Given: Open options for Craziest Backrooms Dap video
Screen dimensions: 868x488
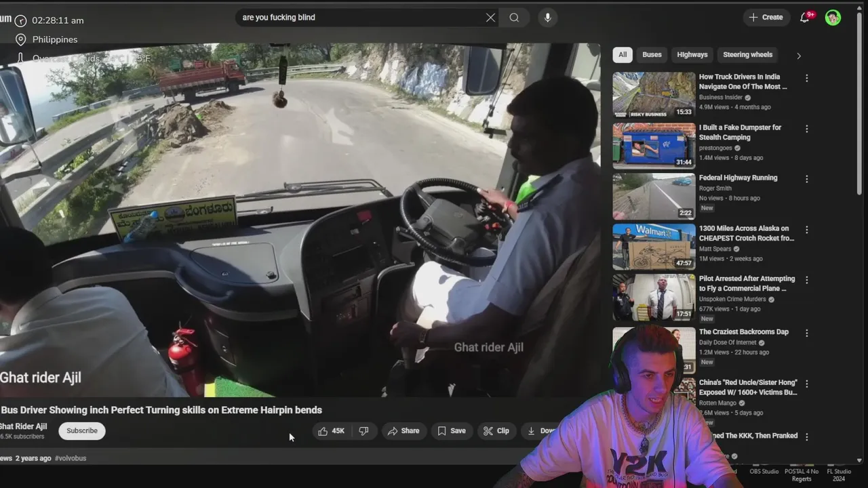Looking at the screenshot, I should click(806, 333).
